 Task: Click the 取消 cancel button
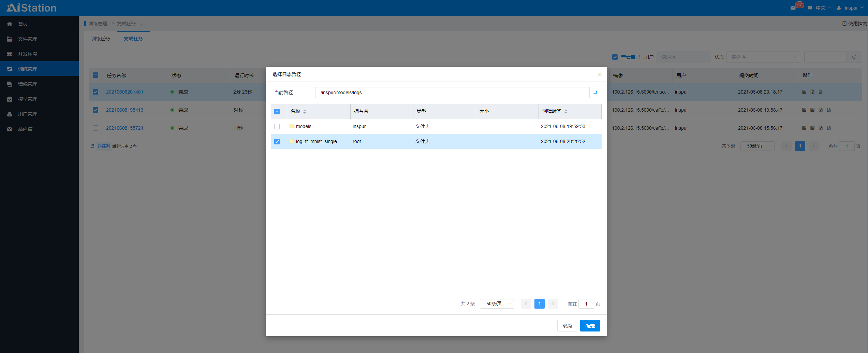click(x=567, y=326)
